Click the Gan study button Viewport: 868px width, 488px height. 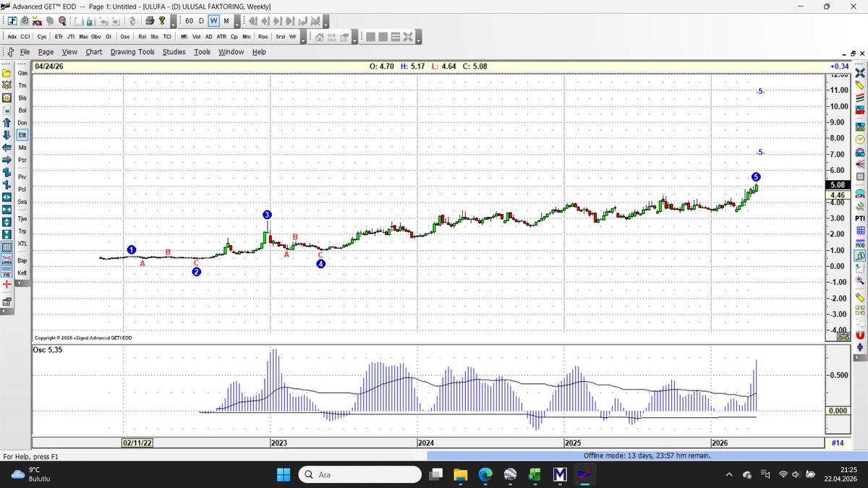22,73
